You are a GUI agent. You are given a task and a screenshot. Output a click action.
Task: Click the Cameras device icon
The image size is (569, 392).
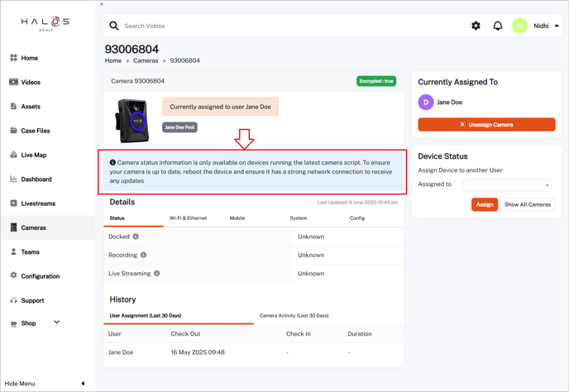pyautogui.click(x=13, y=227)
